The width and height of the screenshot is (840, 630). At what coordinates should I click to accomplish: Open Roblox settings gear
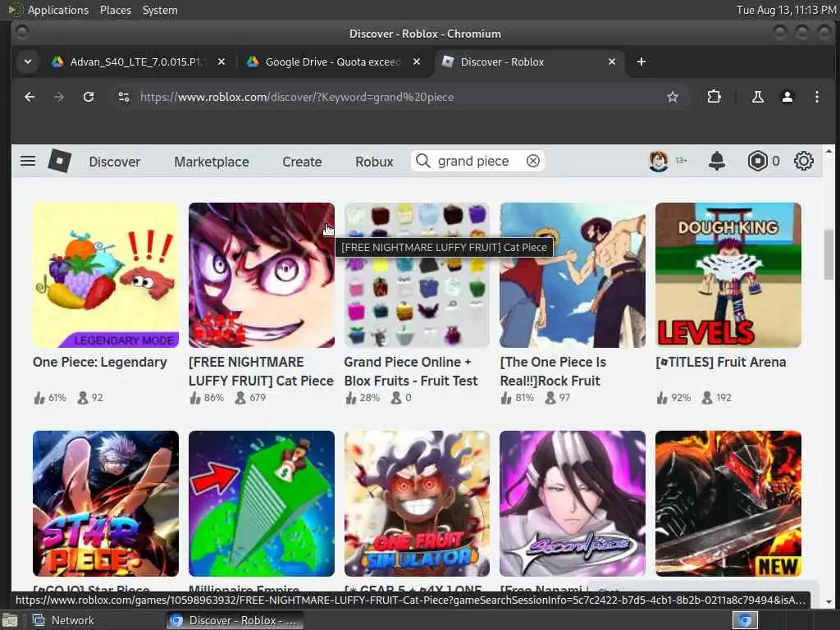click(803, 161)
